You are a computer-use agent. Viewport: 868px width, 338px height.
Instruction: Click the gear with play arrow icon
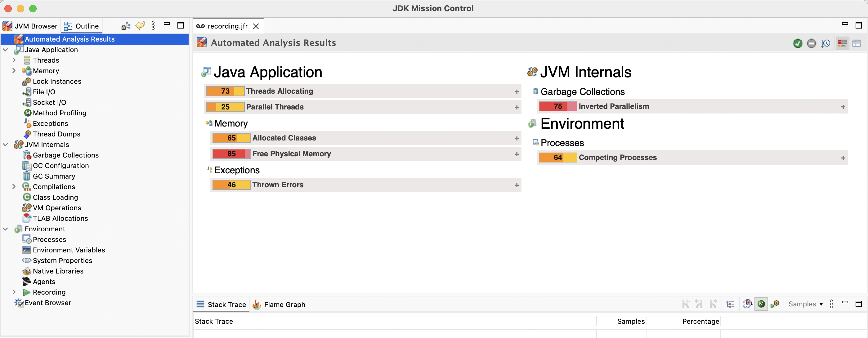click(x=775, y=304)
